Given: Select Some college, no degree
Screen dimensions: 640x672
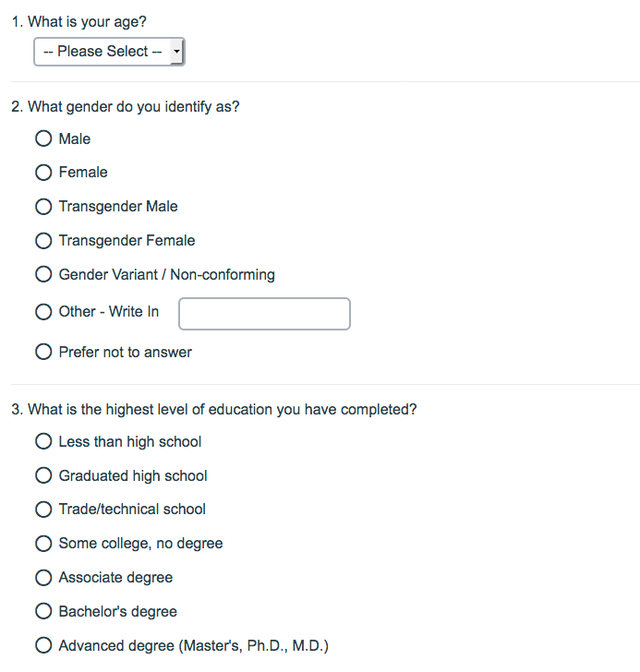Looking at the screenshot, I should pyautogui.click(x=43, y=544).
